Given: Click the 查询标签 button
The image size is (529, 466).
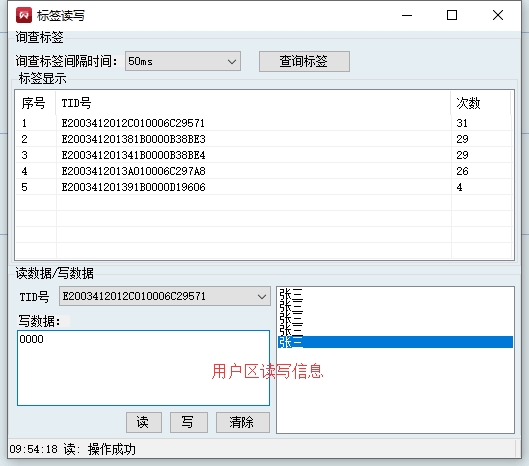Looking at the screenshot, I should coord(304,61).
